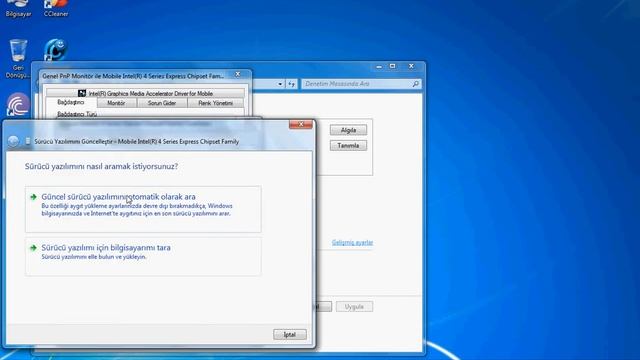Click the Bağdaştırıcı Türü label
Image resolution: width=640 pixels, height=360 pixels.
click(x=77, y=114)
